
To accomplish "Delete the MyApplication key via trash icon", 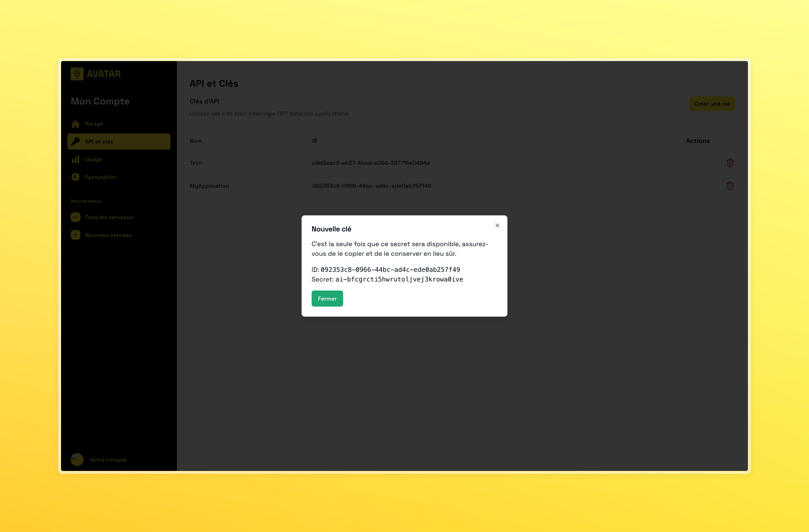I will click(730, 186).
